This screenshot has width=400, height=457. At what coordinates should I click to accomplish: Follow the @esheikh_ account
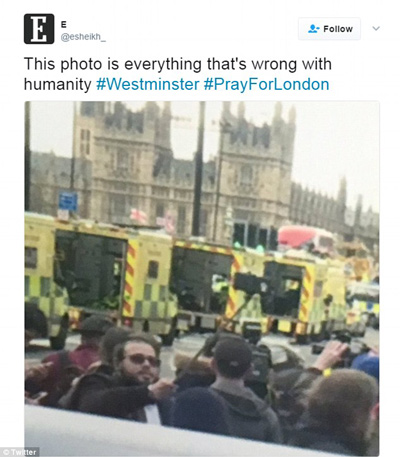(x=329, y=29)
